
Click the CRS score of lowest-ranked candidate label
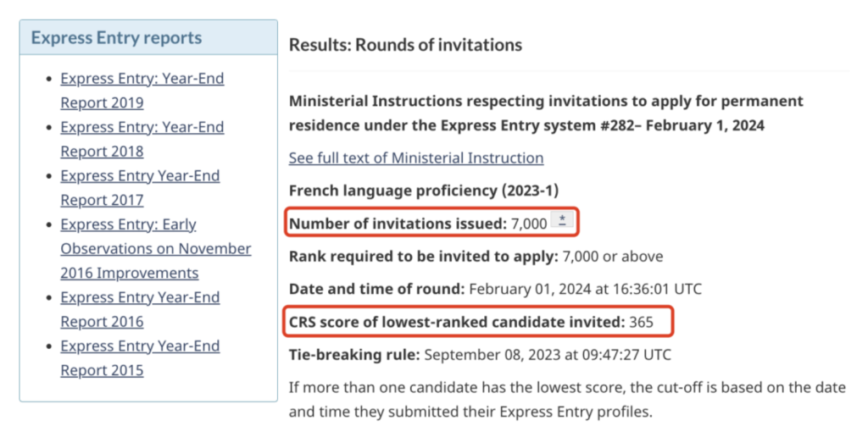coord(456,322)
